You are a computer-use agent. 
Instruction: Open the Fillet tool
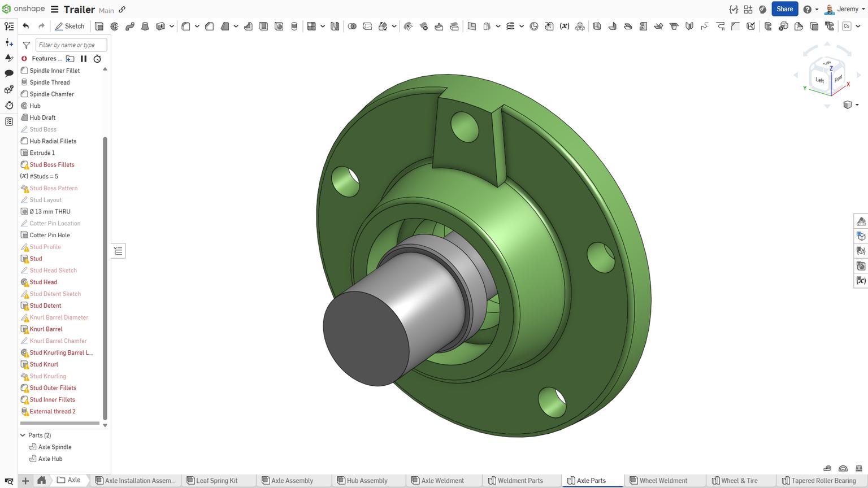click(186, 26)
